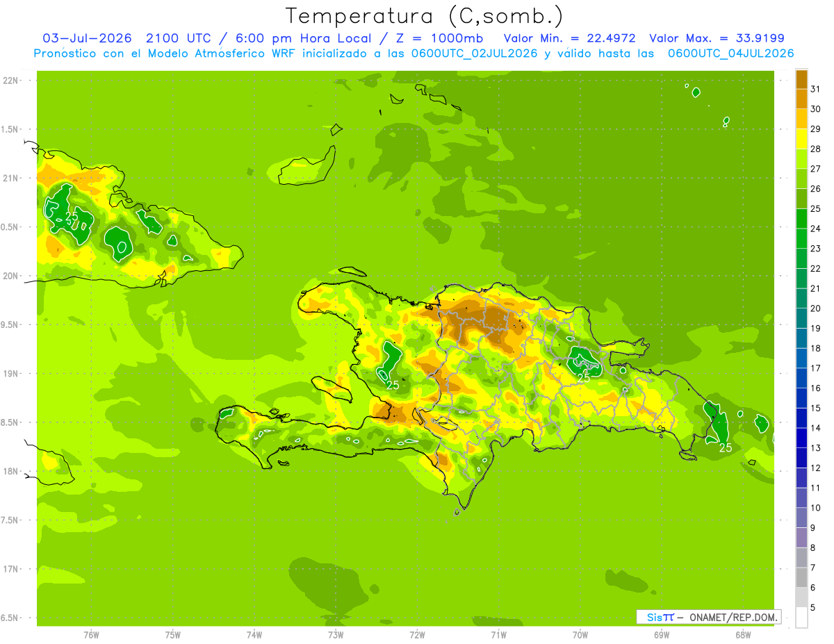Viewport: 834px width, 644px height.
Task: Click the '74W' longitude axis label
Action: pyautogui.click(x=254, y=634)
